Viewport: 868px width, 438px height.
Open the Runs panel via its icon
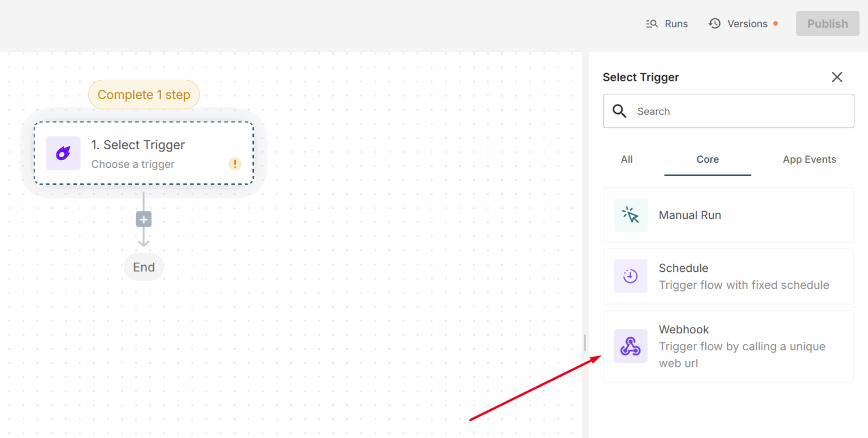(x=651, y=23)
